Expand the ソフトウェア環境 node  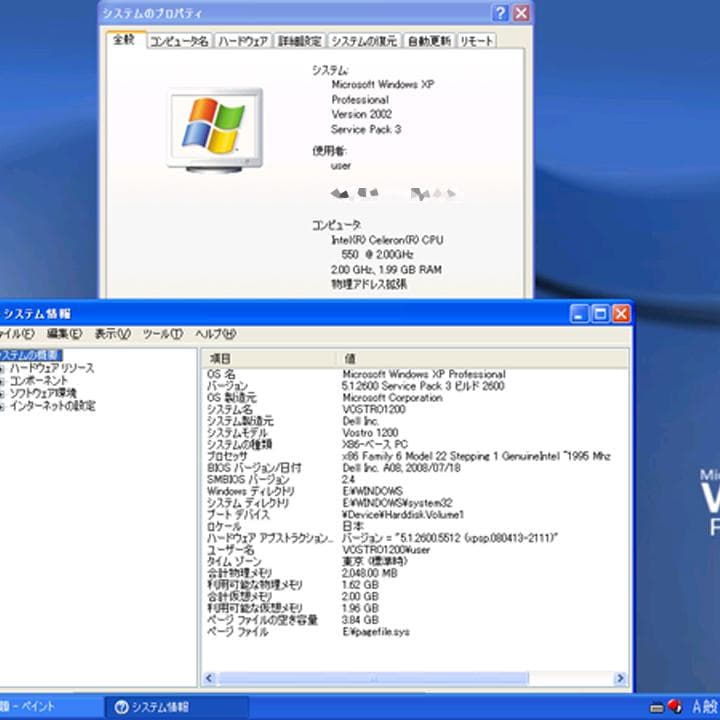(x=2, y=394)
